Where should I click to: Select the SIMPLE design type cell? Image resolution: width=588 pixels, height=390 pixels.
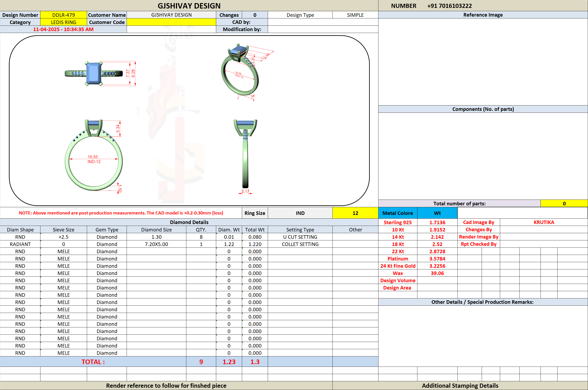355,15
